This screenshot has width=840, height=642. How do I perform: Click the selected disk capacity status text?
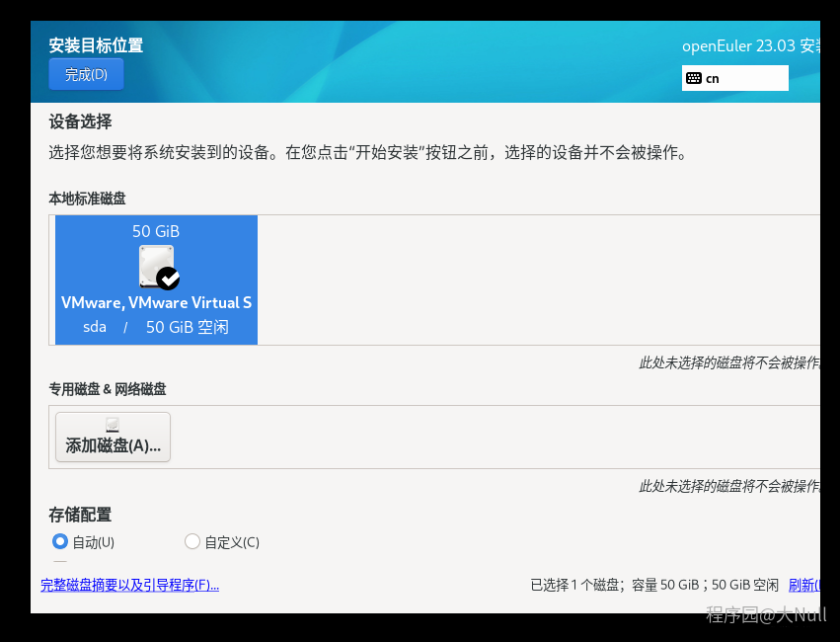click(653, 585)
